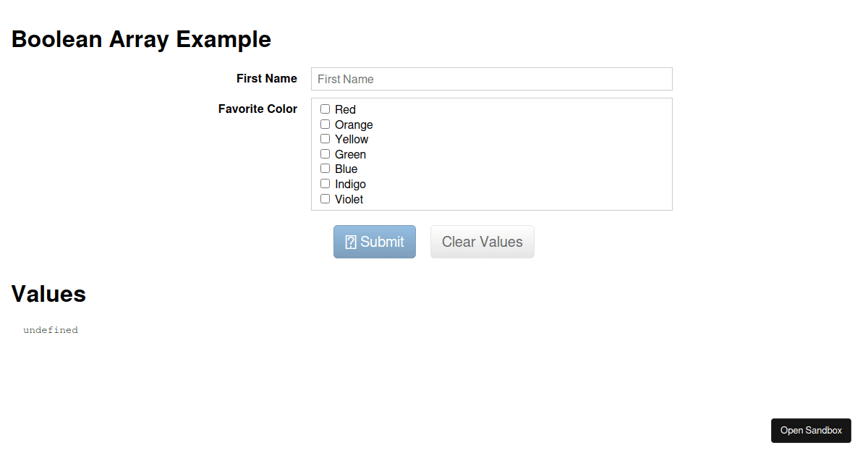Enable the Indigo checkbox
The image size is (868, 456).
[325, 183]
